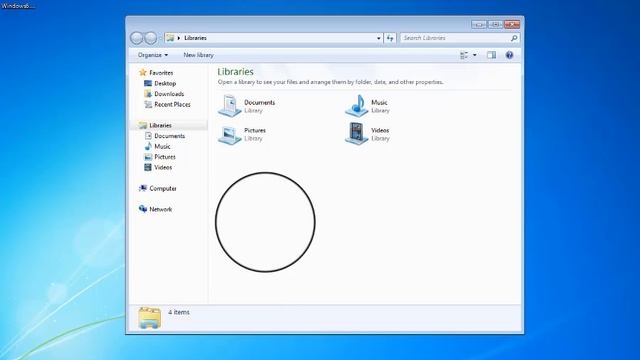
Task: Open the Organize menu
Action: pyautogui.click(x=153, y=55)
